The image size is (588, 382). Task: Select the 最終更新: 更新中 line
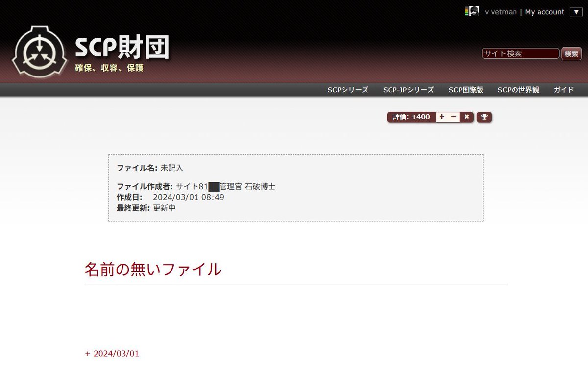(x=146, y=208)
